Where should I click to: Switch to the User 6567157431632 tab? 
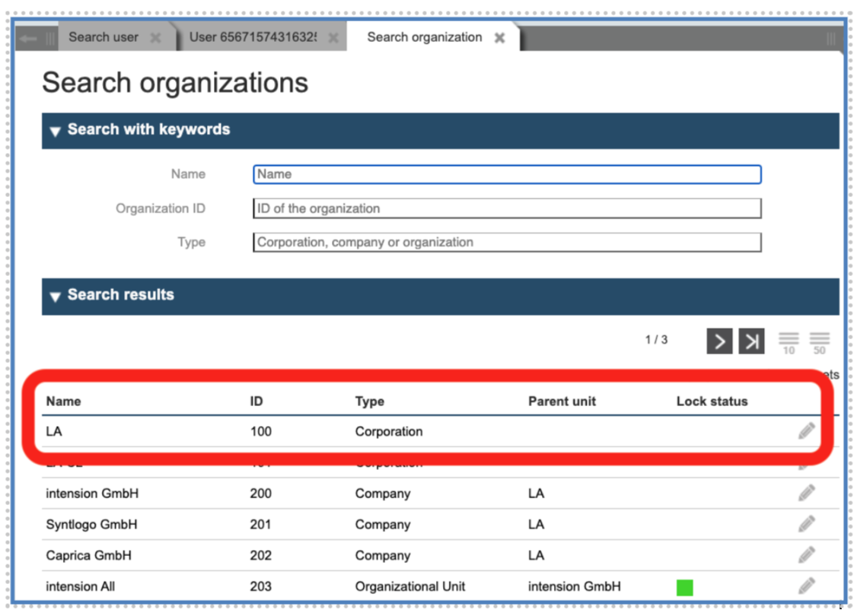(253, 37)
